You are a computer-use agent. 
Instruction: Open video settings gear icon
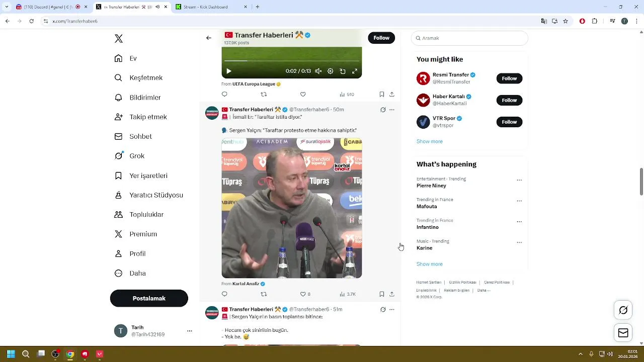pos(331,71)
